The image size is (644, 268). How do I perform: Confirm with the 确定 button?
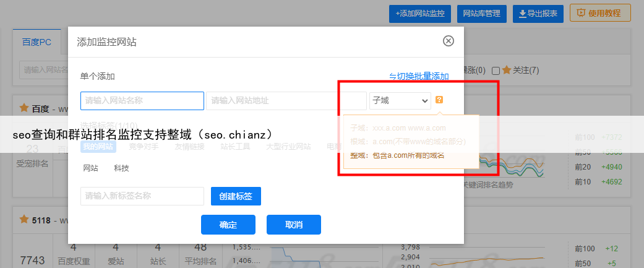click(228, 224)
